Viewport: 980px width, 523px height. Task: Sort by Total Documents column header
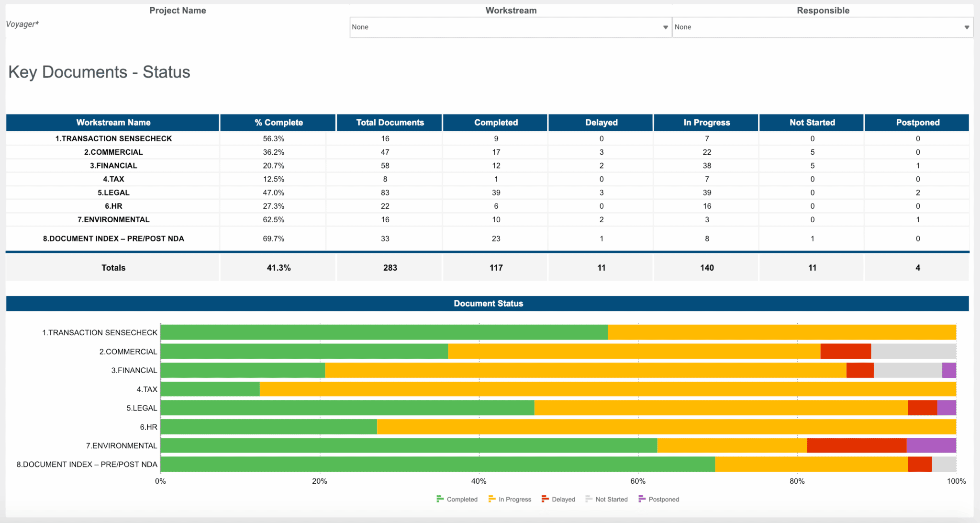pos(390,123)
